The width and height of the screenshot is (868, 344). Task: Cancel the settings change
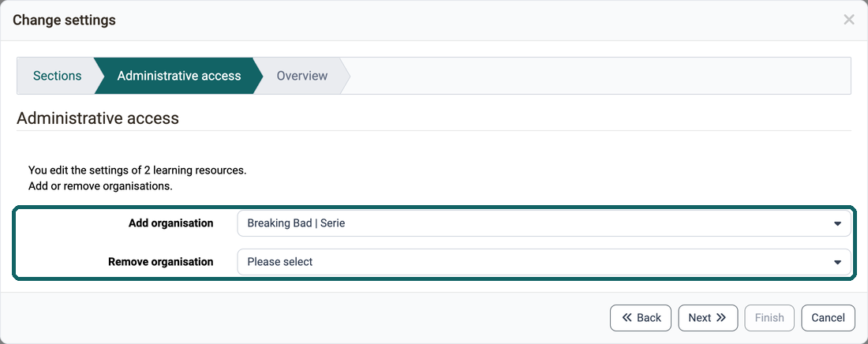pyautogui.click(x=828, y=318)
